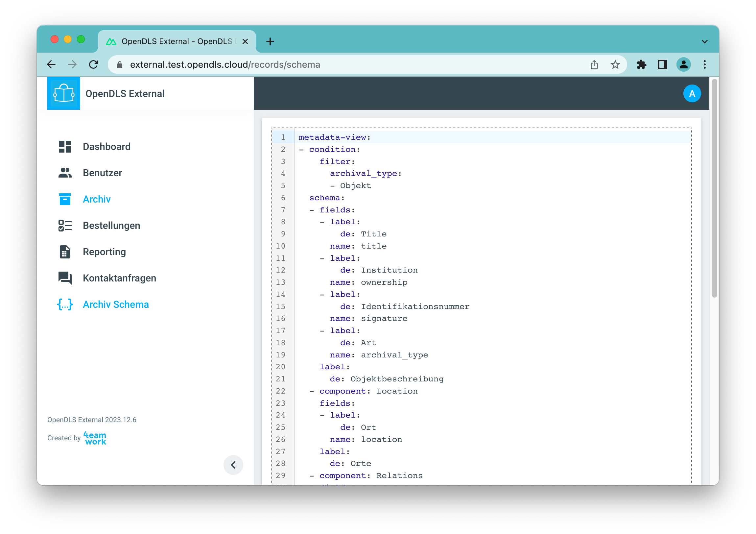Click the 'de: Orte' line
756x534 pixels.
(x=350, y=464)
